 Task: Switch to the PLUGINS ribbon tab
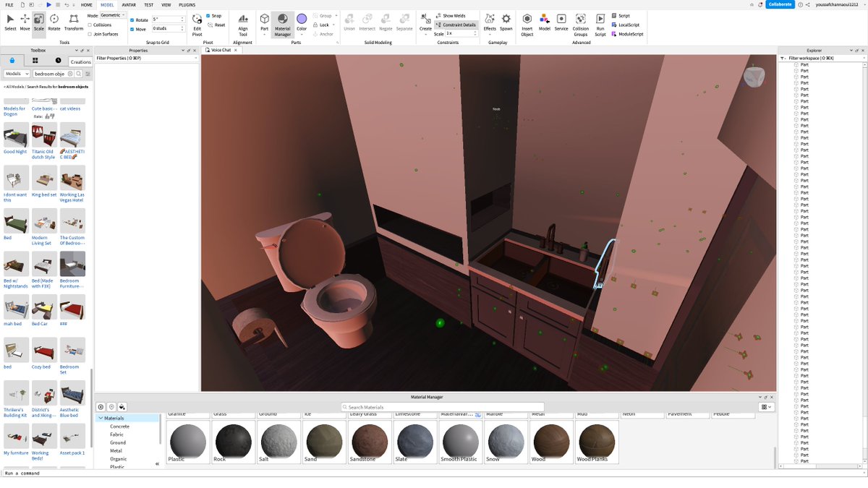tap(187, 4)
